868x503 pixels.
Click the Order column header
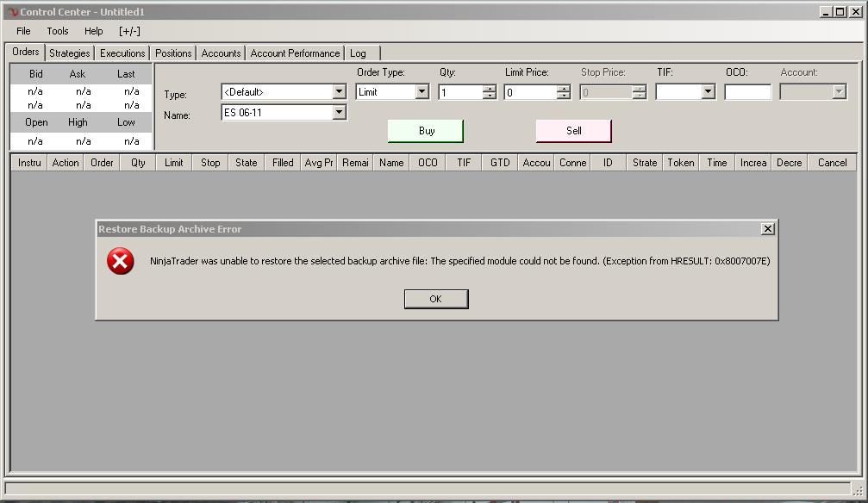102,163
